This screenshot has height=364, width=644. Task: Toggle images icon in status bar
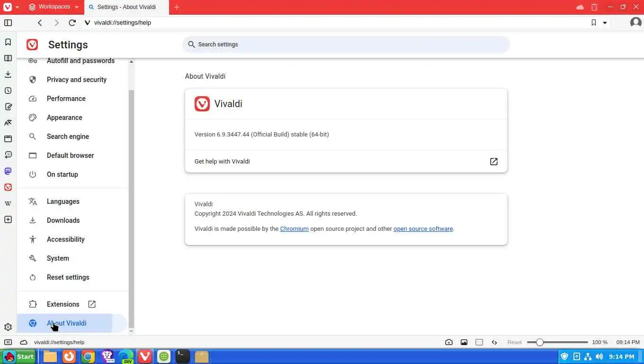pos(464,342)
